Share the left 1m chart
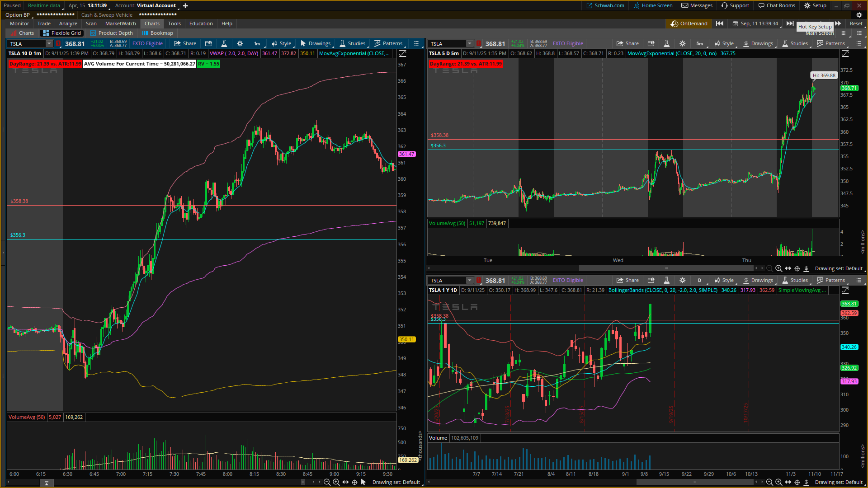Viewport: 868px width, 488px height. (185, 44)
